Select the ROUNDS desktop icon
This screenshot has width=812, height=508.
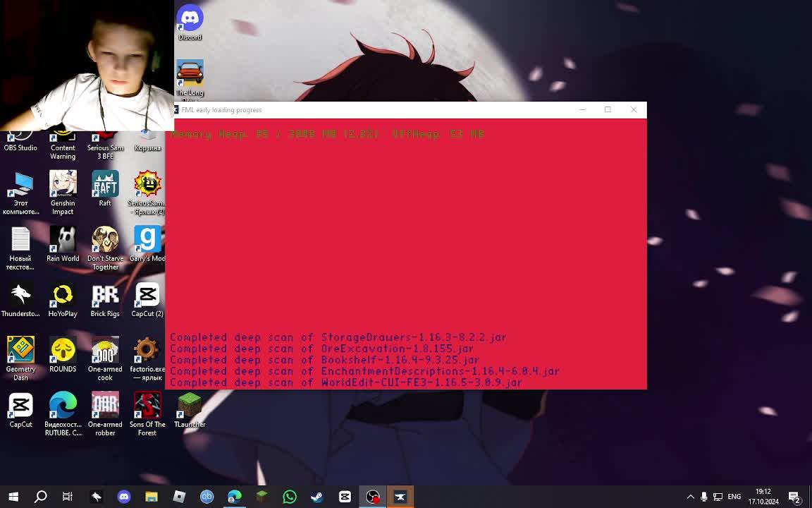[x=63, y=354]
